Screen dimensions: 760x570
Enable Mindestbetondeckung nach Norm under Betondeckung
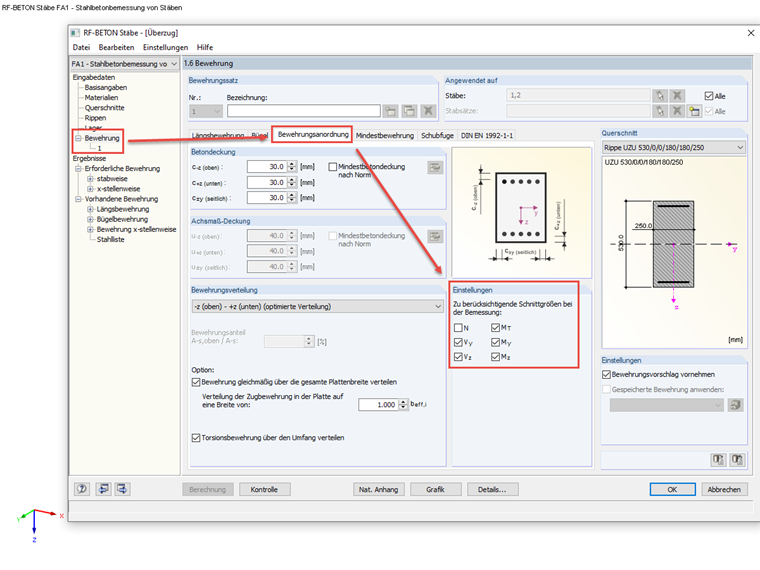coord(332,167)
